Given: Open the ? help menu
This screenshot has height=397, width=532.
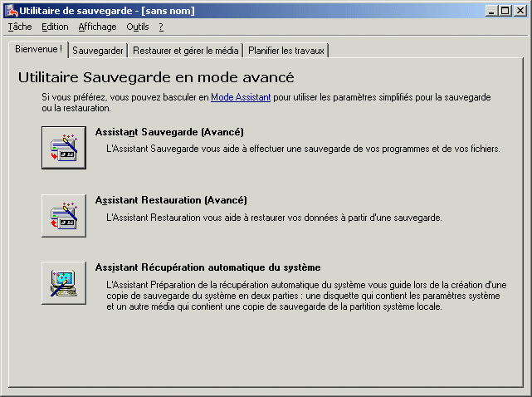Looking at the screenshot, I should tap(161, 27).
